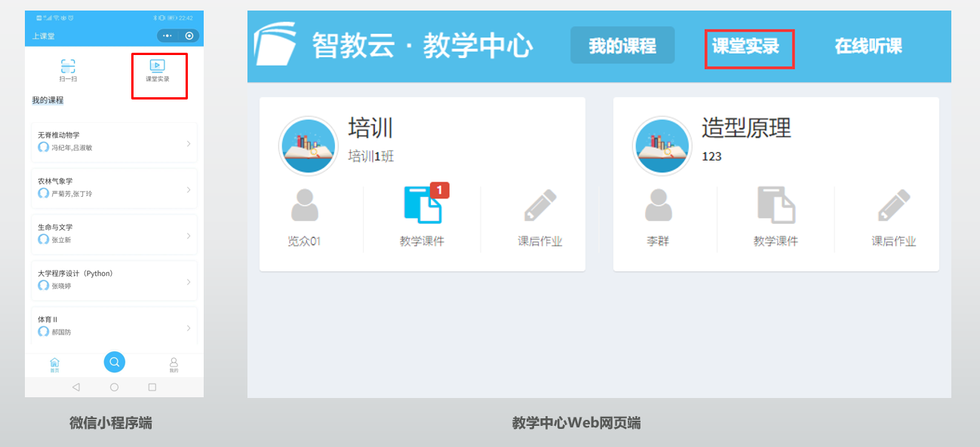
Task: Tap the round search button in bottom bar
Action: pos(114,362)
